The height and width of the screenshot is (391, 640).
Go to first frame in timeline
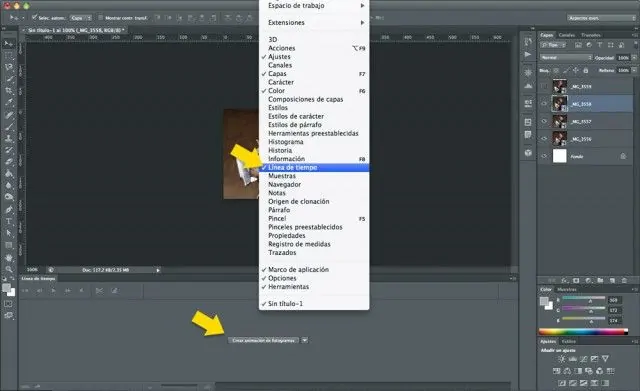pyautogui.click(x=25, y=291)
